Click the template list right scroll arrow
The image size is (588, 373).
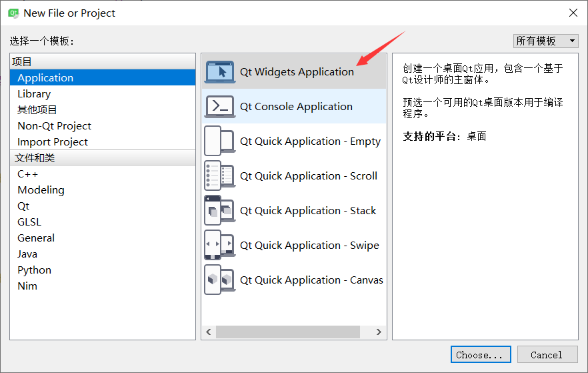click(x=379, y=332)
